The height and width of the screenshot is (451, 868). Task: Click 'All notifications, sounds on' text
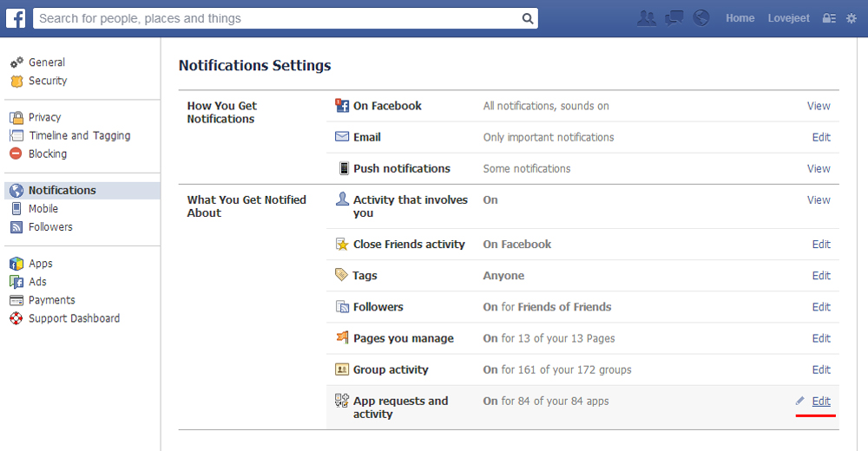pyautogui.click(x=546, y=106)
